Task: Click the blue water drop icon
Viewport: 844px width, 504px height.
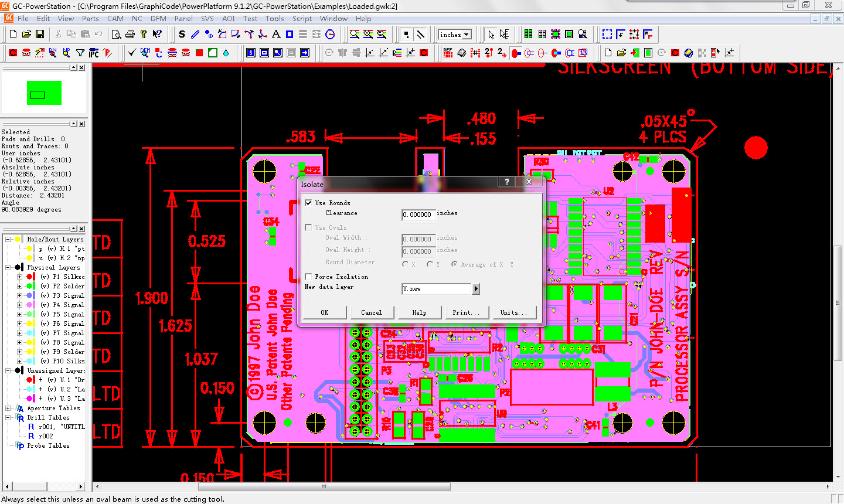Action: tap(226, 53)
